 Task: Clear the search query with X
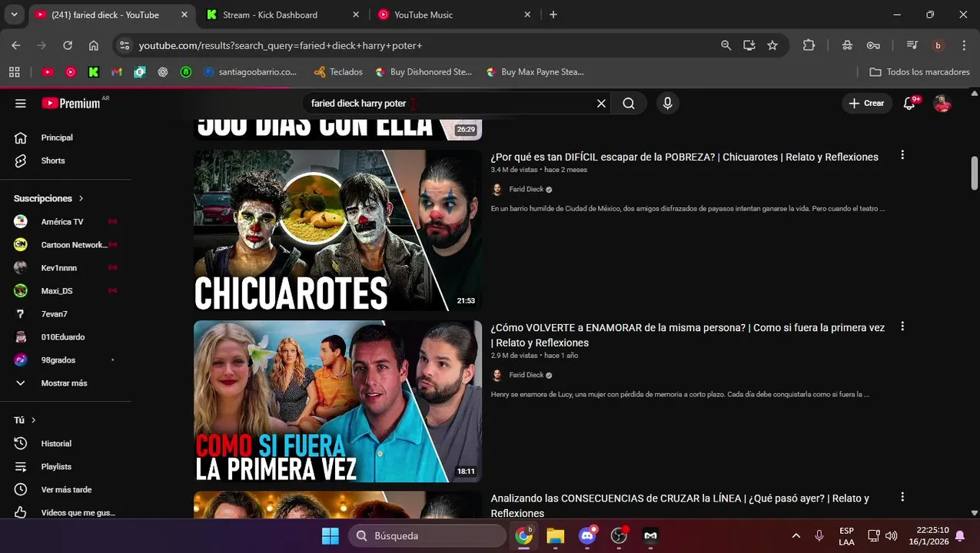point(601,103)
